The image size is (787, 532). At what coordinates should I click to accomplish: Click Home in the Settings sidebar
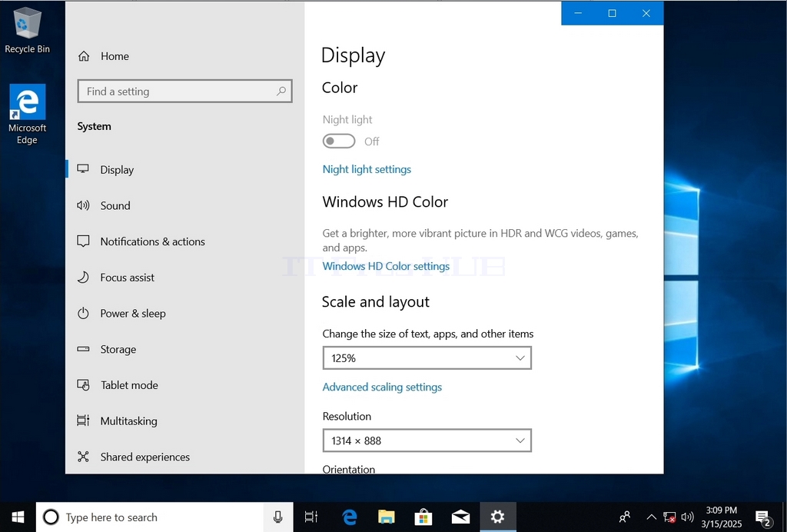coord(115,56)
